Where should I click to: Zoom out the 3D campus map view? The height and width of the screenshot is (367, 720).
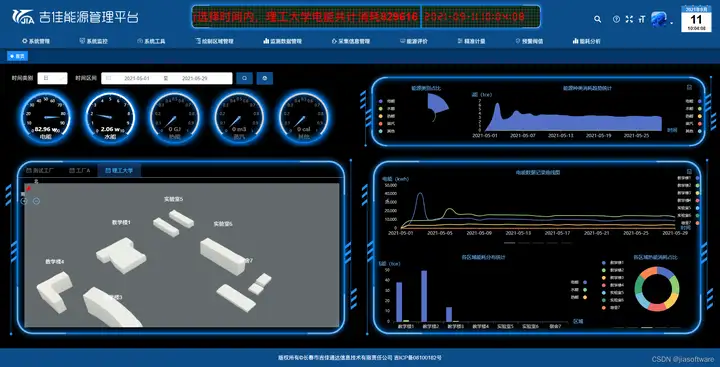[x=36, y=201]
